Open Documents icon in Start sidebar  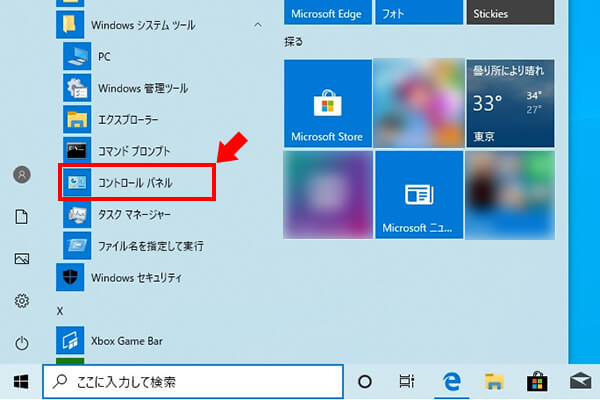22,217
